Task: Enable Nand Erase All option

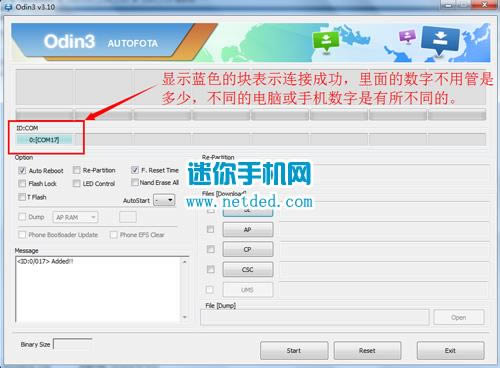Action: [135, 182]
